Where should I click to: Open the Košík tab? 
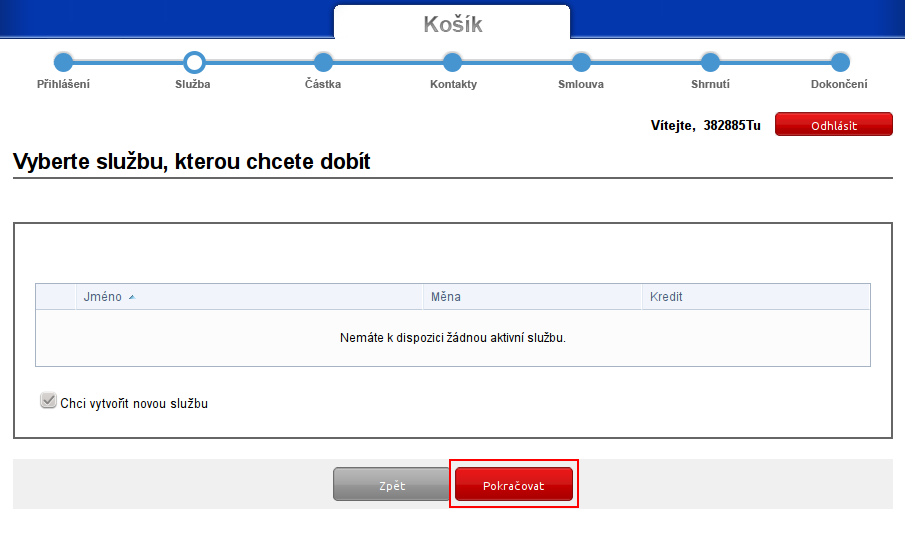click(452, 24)
